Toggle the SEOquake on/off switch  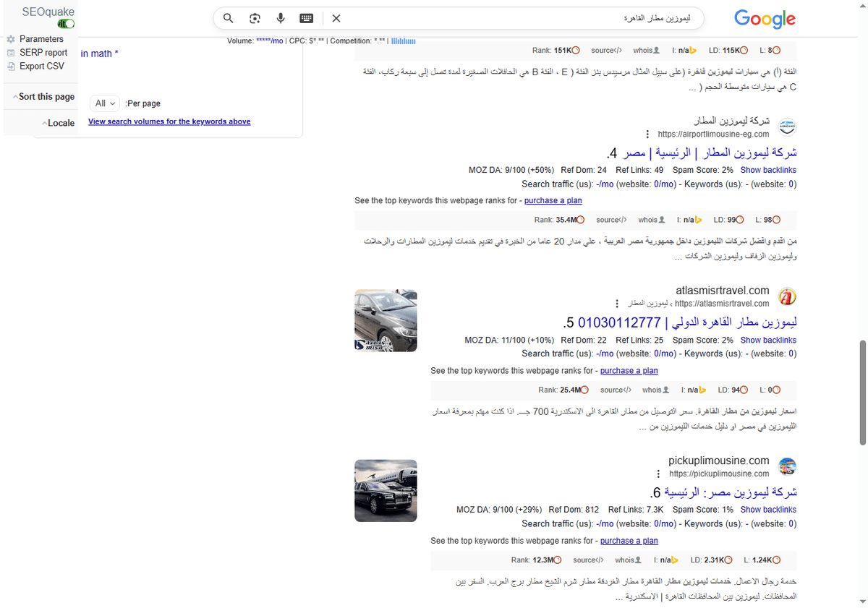coord(66,23)
